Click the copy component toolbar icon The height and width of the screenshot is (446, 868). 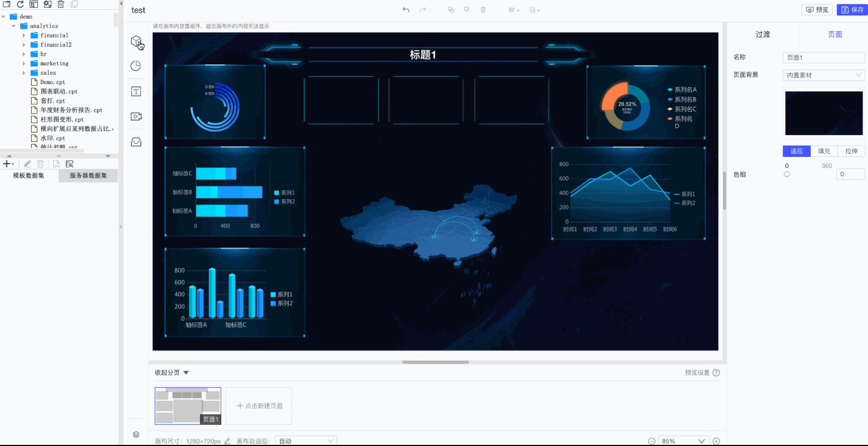click(451, 10)
